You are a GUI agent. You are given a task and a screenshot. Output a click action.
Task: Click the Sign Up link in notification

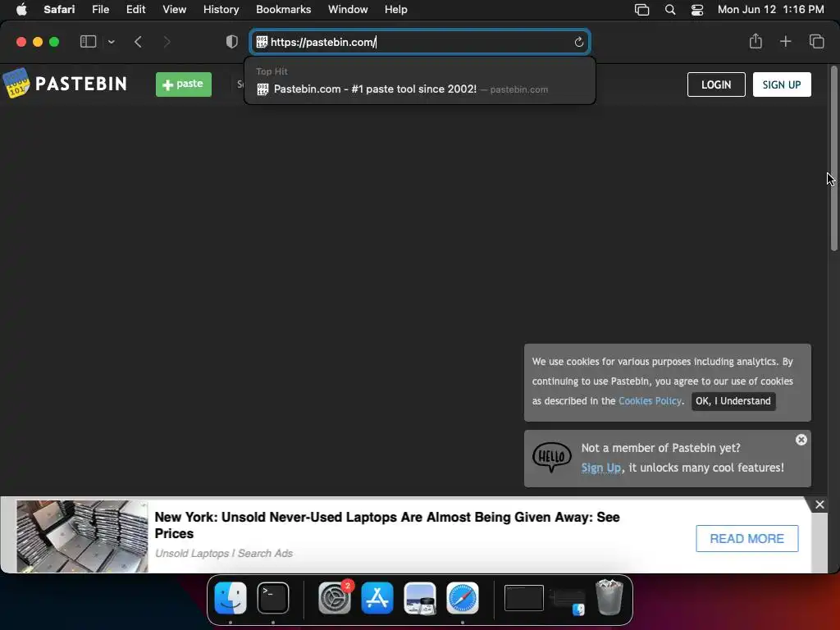[600, 468]
